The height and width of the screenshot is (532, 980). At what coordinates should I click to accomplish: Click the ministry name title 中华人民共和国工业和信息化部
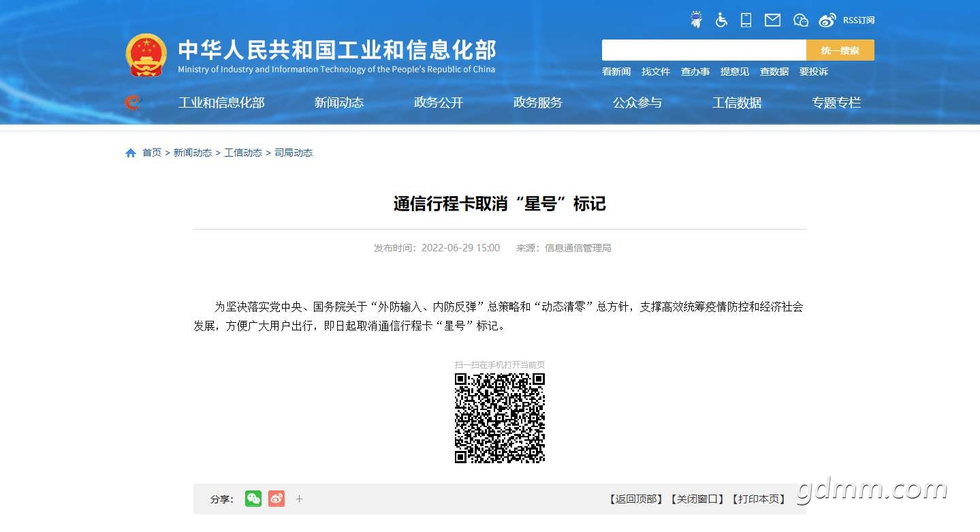337,50
